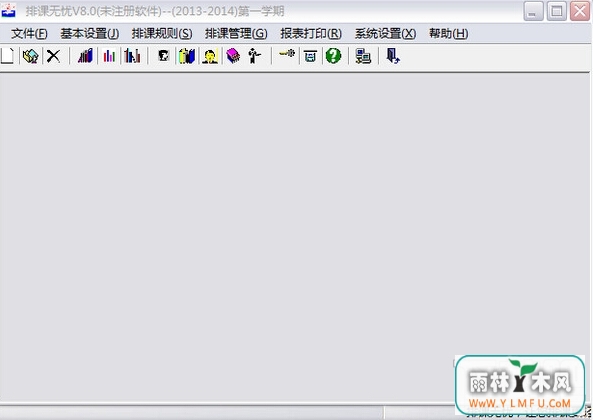The image size is (593, 420).
Task: Open the 帮助(H) menu
Action: (449, 34)
